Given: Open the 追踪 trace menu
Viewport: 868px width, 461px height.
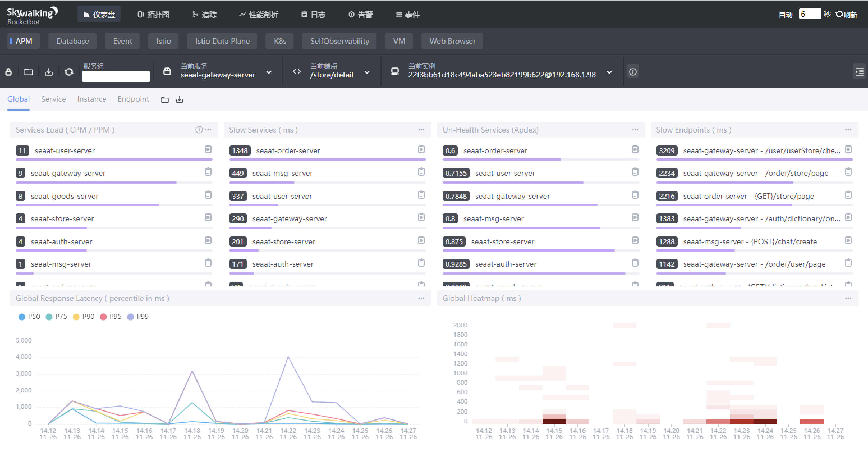Looking at the screenshot, I should coord(205,15).
